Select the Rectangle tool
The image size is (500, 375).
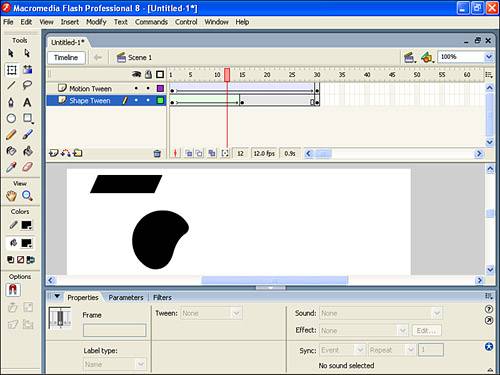pos(28,118)
